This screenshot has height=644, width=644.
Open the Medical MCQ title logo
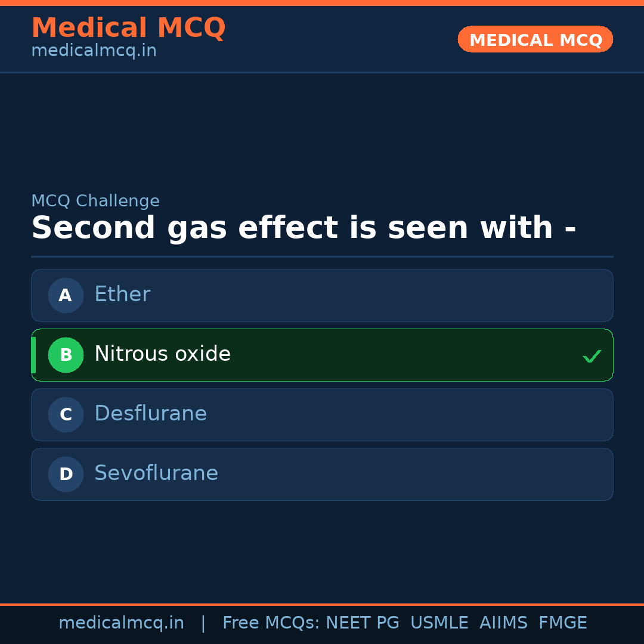(x=128, y=27)
